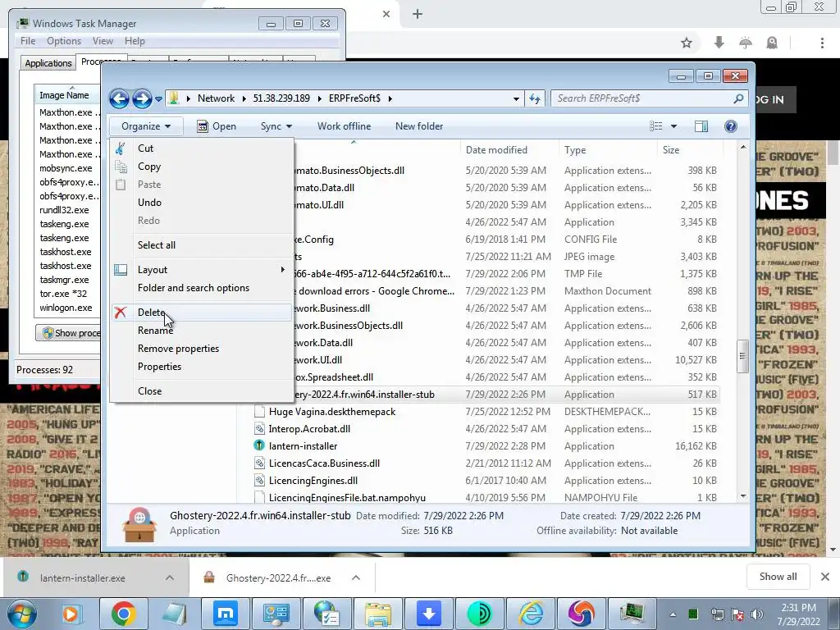Open new Chrome tab
This screenshot has height=630, width=840.
coord(418,15)
